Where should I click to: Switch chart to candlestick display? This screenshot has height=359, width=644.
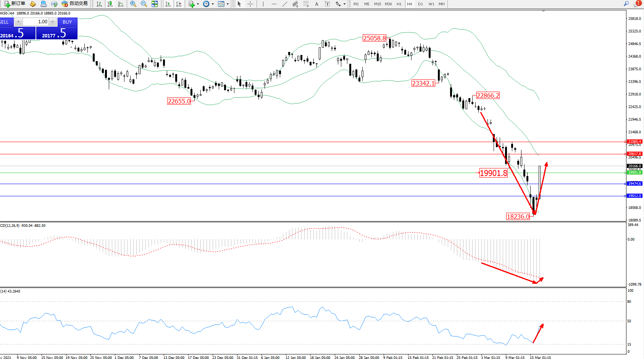pyautogui.click(x=110, y=4)
